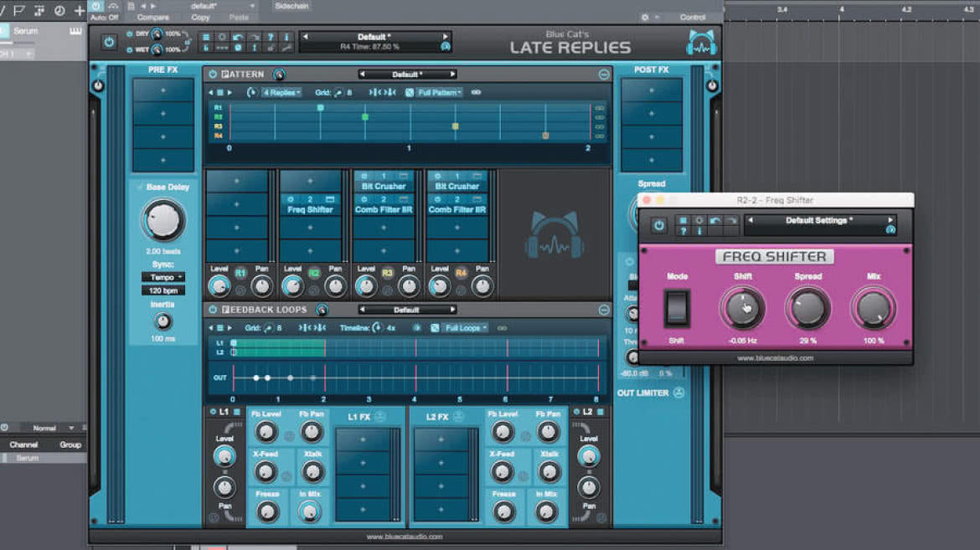Open the Default Settings preset list in Freq Shifter
This screenshot has height=550, width=980.
tap(819, 221)
